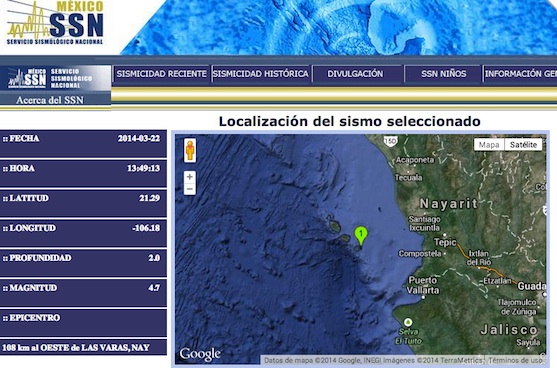Click the epicenter text 108 km al OESTE de LAS VARAS

click(76, 347)
